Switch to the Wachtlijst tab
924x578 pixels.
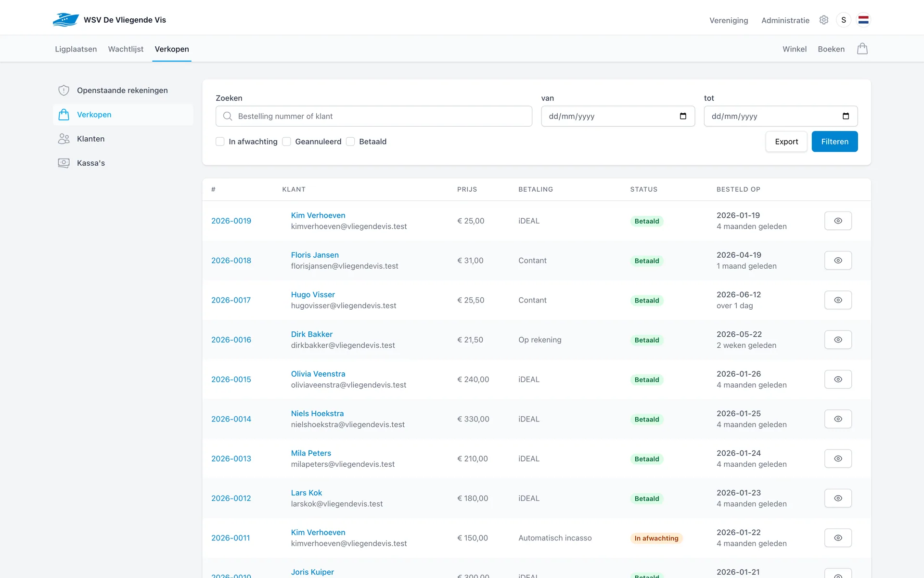point(126,49)
